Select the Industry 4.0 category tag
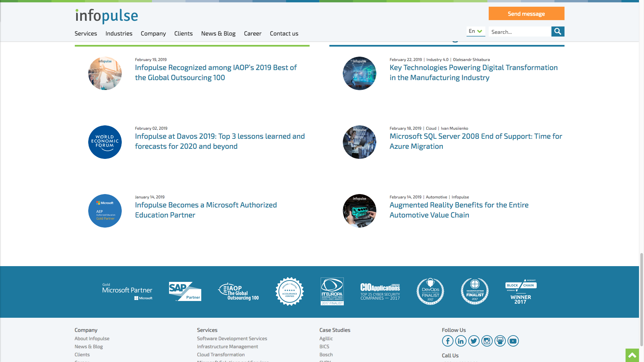Viewport: 644px width, 362px height. 437,60
